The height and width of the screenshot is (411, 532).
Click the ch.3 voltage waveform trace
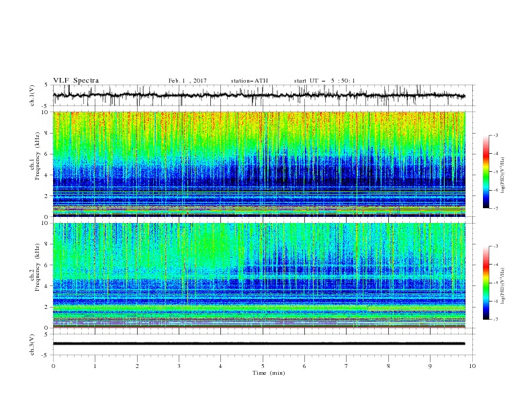tap(259, 344)
